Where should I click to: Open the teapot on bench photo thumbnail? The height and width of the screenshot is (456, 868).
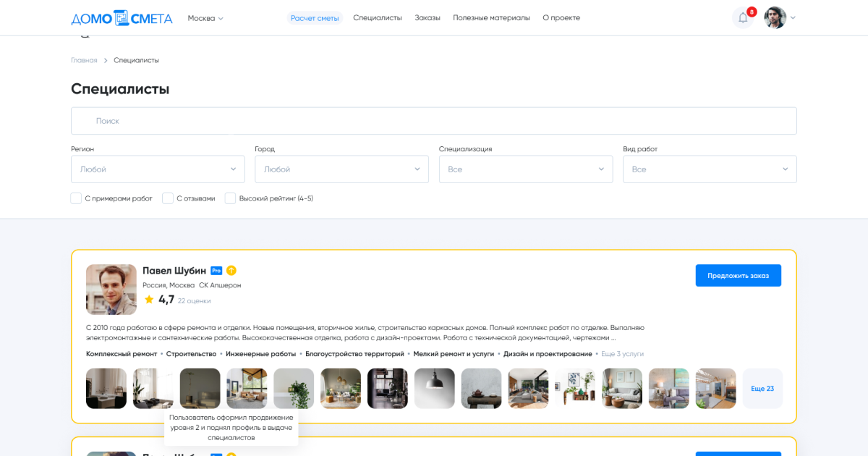pos(482,389)
